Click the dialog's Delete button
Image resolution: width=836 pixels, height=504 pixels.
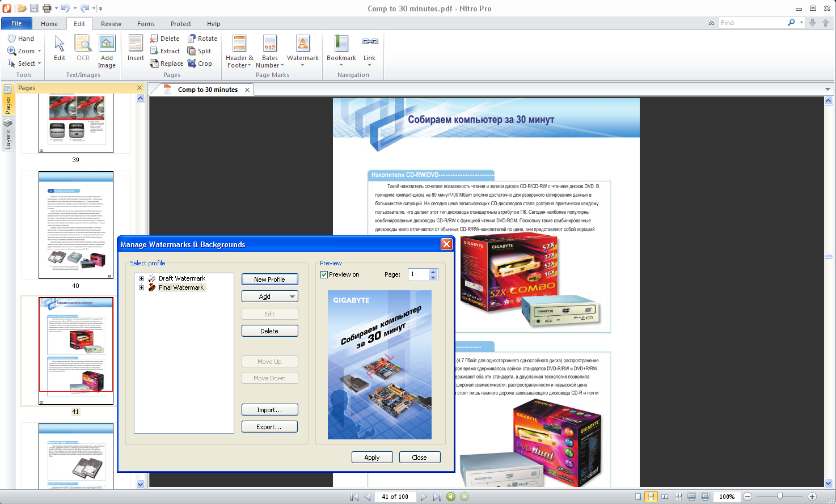[x=269, y=331]
